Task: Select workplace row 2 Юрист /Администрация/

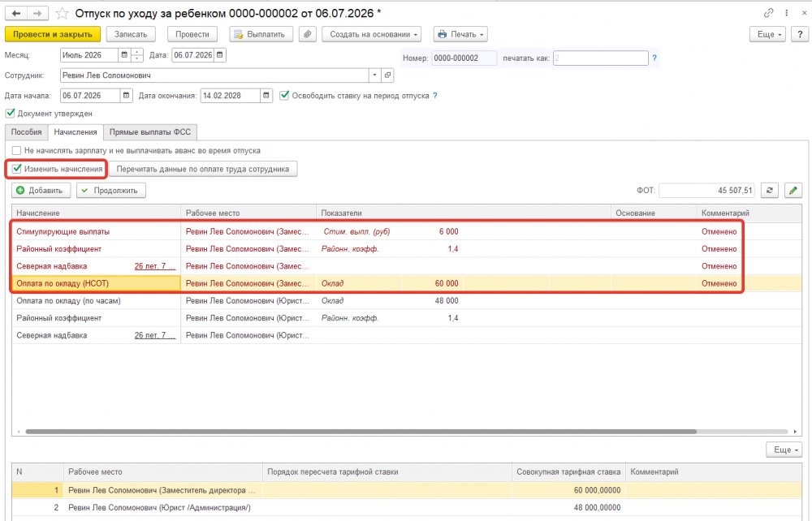Action: (x=407, y=507)
